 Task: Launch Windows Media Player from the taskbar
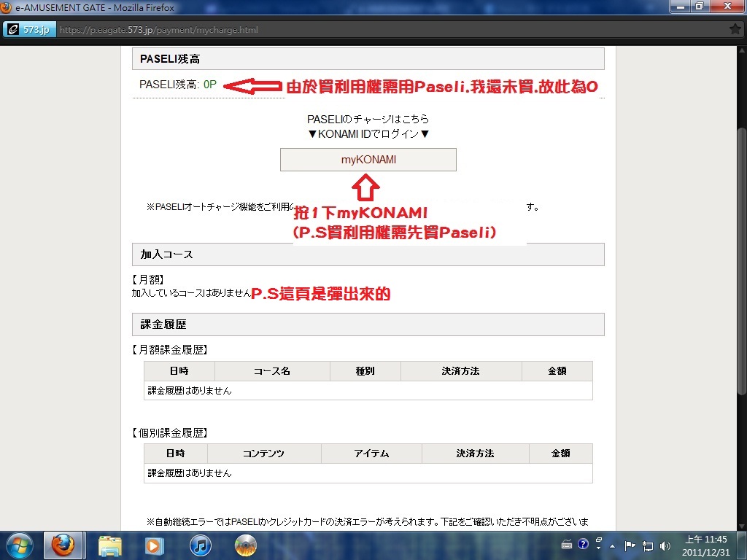coord(154,545)
